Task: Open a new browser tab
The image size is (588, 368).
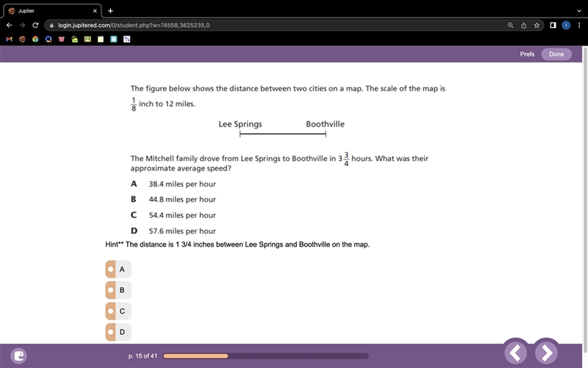Action: point(110,11)
